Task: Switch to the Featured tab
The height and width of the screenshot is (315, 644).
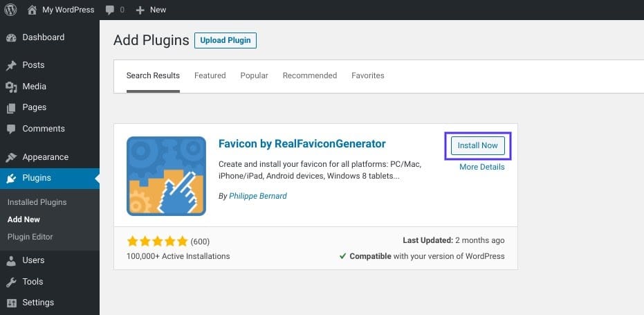Action: [x=210, y=75]
